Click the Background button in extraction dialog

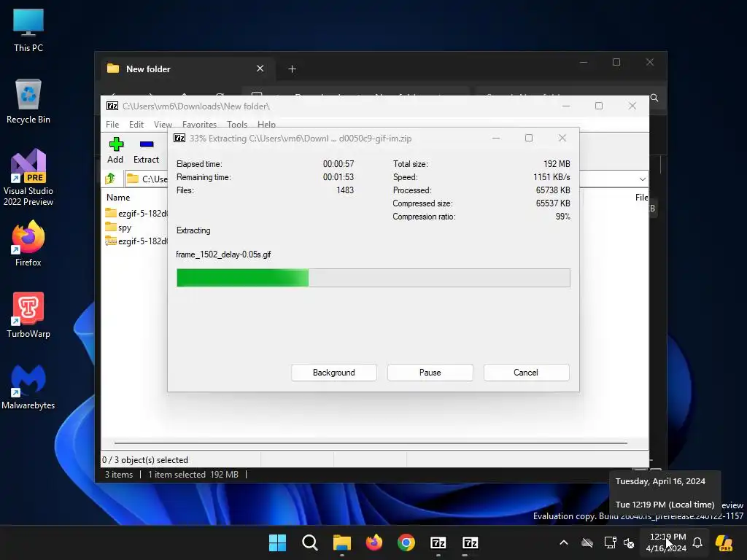coord(334,373)
